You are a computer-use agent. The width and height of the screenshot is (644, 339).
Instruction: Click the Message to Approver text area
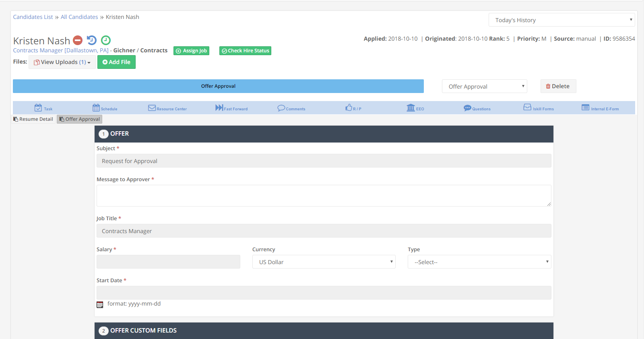[324, 196]
